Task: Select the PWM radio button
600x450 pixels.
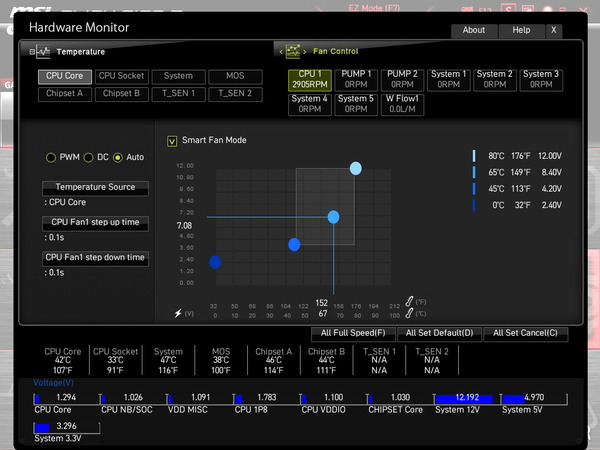Action: tap(51, 157)
